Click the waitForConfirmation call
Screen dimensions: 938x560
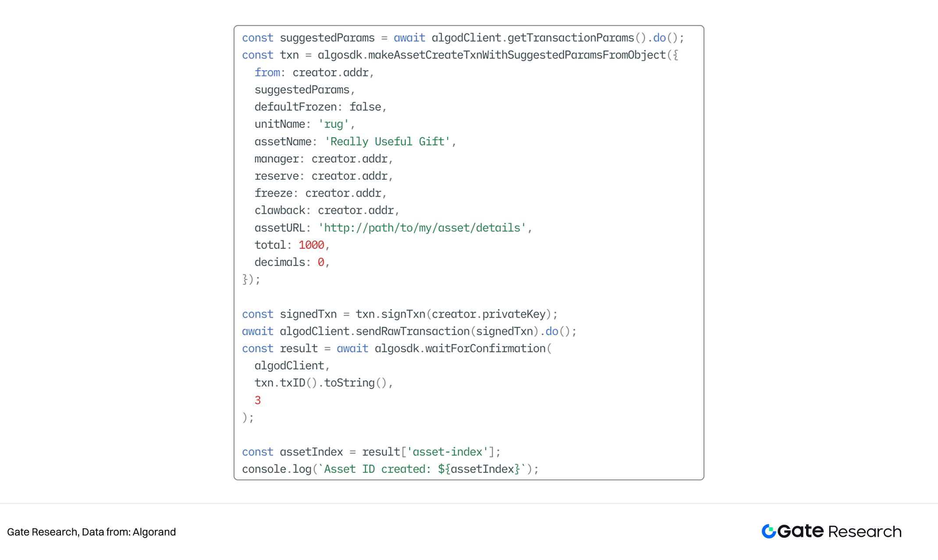coord(463,349)
